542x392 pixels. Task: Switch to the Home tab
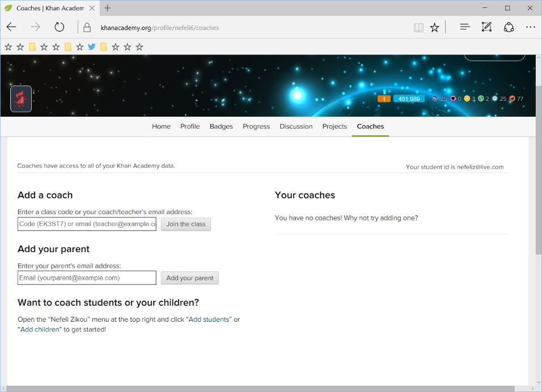coord(161,126)
